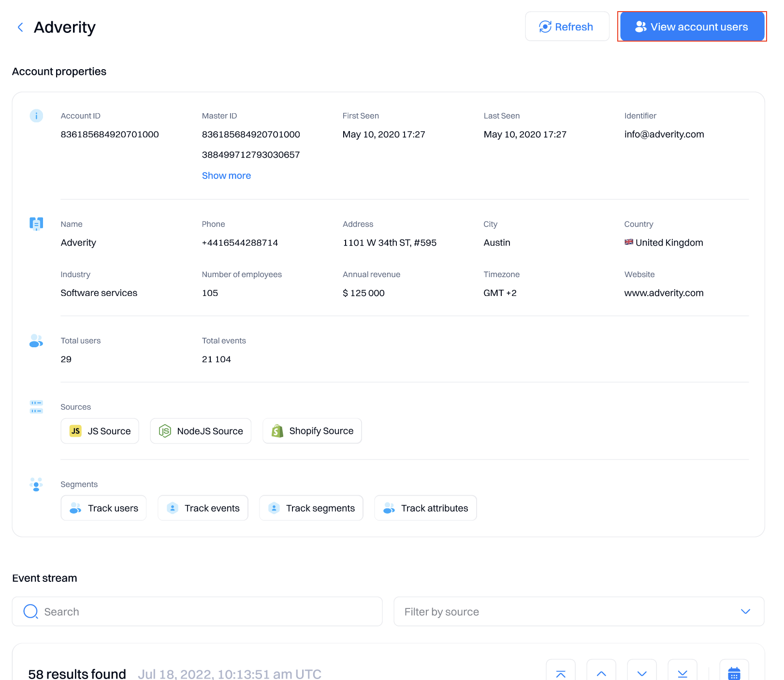
Task: Click the Event stream heading
Action: pyautogui.click(x=44, y=578)
